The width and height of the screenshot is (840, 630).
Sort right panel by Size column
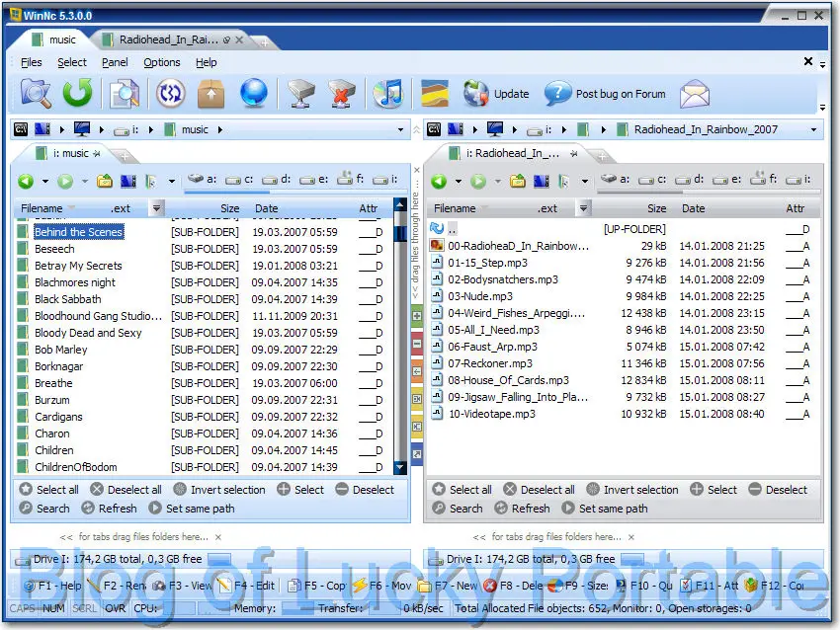point(656,208)
